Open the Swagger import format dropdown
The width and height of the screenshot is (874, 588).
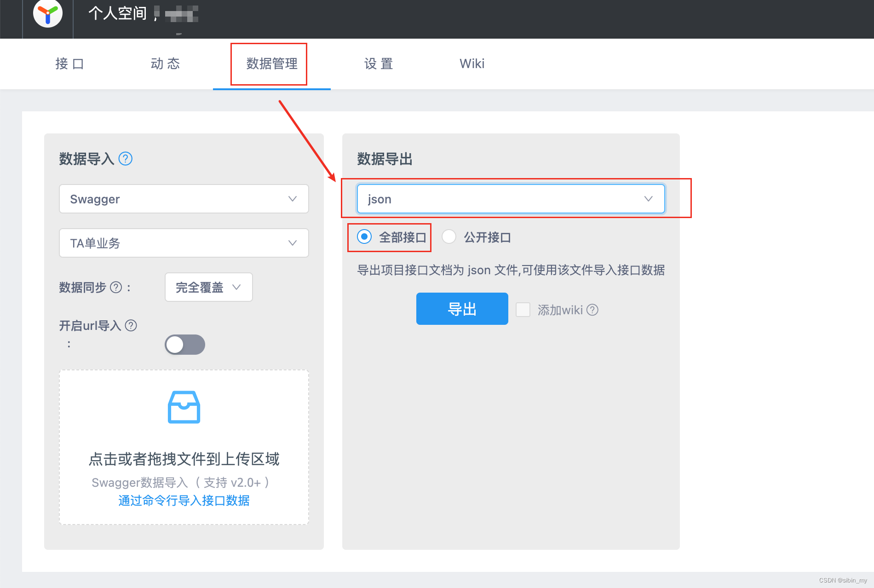pyautogui.click(x=184, y=199)
